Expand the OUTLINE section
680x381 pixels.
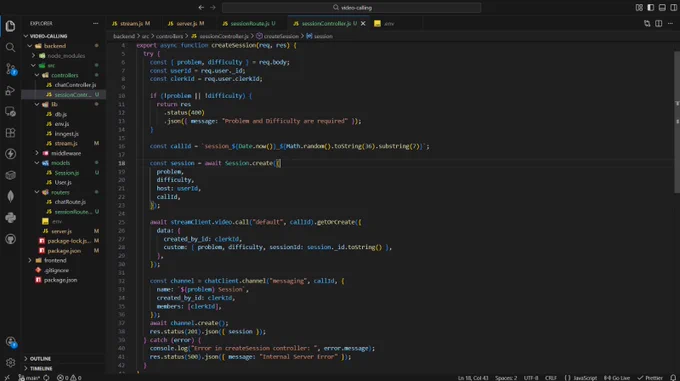[x=63, y=358]
